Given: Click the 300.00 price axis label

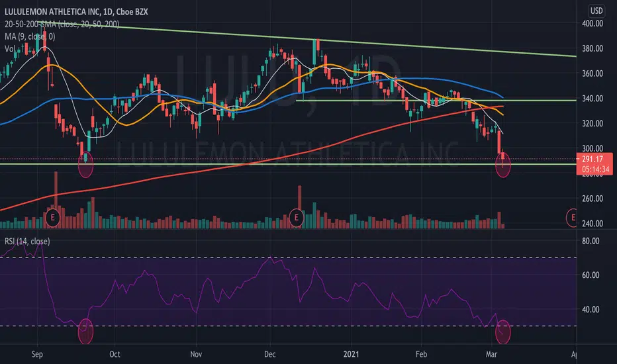Looking at the screenshot, I should pos(593,148).
